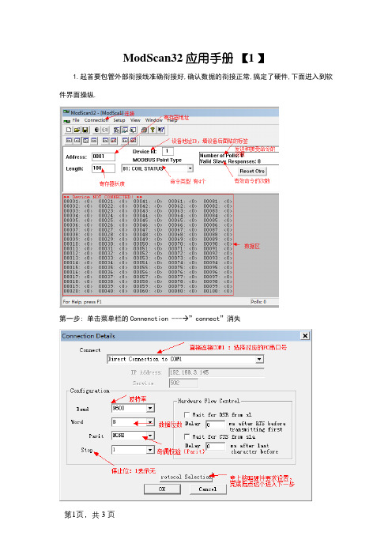Viewport: 392px width, 555px height.
Task: Open the Window menu
Action: pyautogui.click(x=154, y=120)
